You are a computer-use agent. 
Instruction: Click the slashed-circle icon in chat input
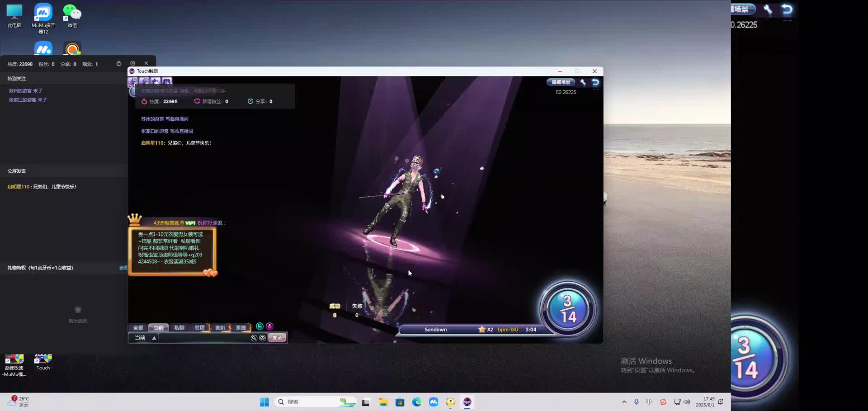pos(254,338)
